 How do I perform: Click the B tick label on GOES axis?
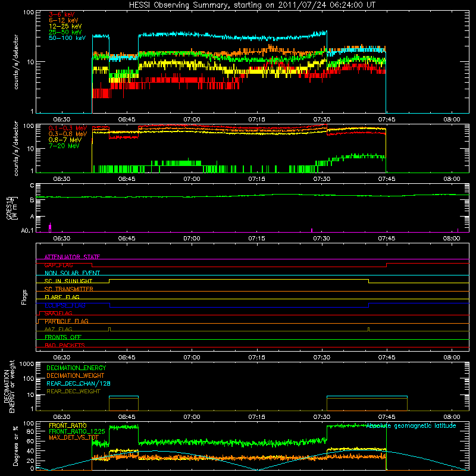click(x=32, y=200)
